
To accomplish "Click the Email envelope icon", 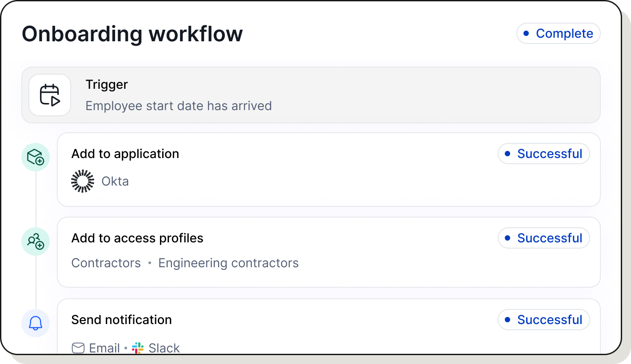I will (77, 348).
